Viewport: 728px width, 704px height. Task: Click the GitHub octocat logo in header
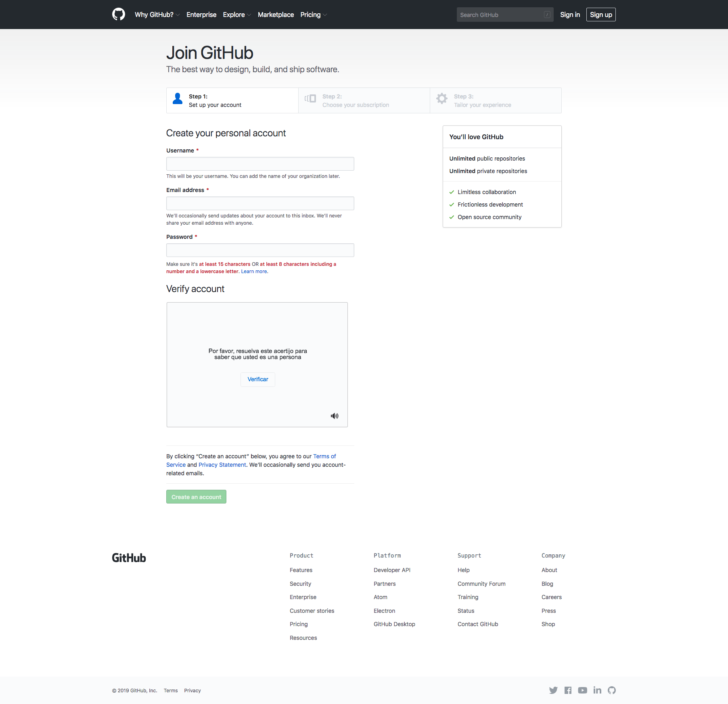tap(118, 15)
